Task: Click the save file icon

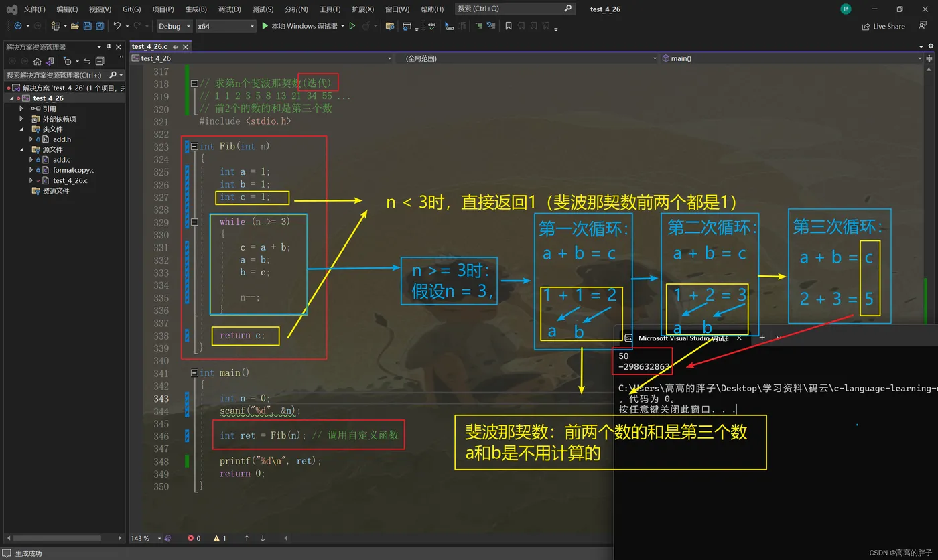Action: click(x=88, y=26)
